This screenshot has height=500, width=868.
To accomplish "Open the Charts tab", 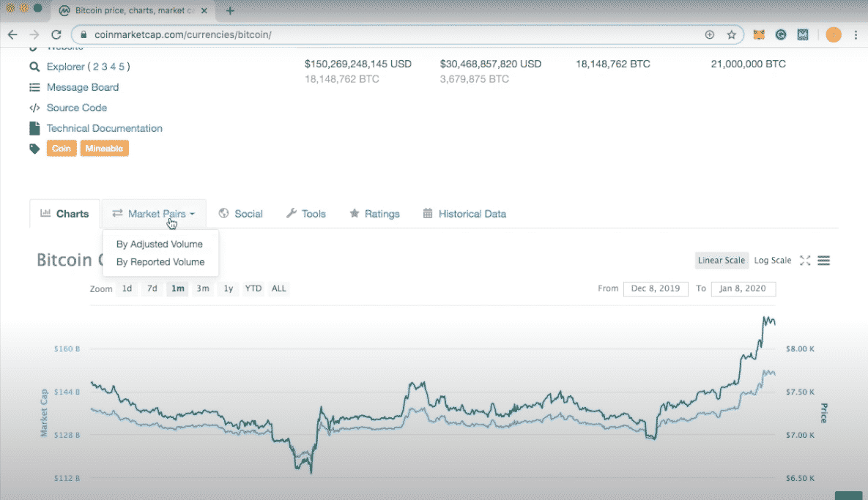I will (x=64, y=214).
